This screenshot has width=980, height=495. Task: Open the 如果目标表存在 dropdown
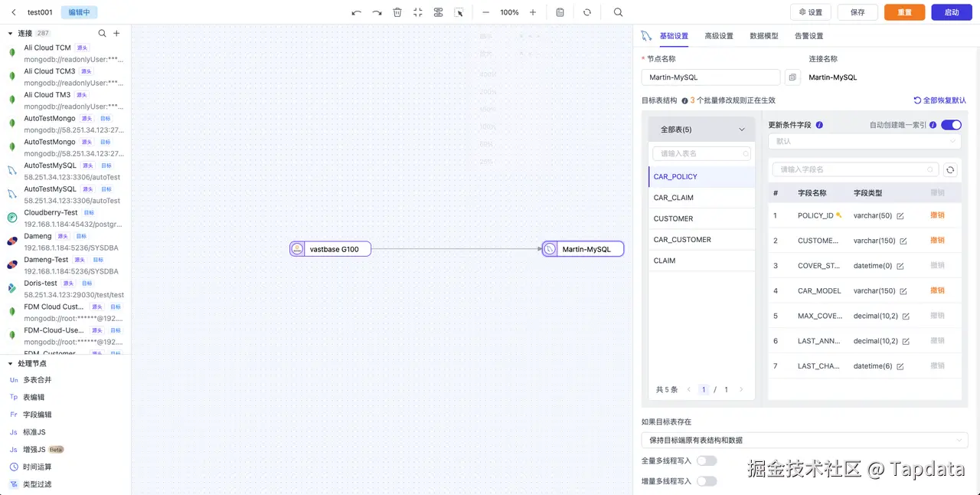coord(805,440)
